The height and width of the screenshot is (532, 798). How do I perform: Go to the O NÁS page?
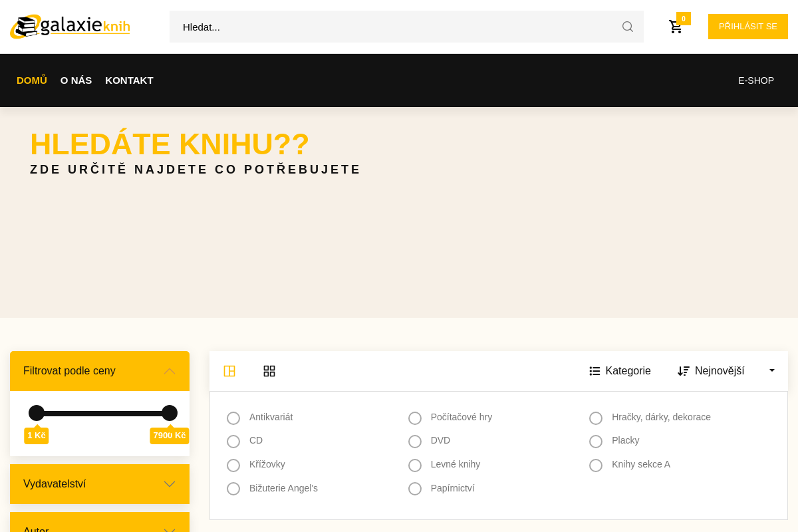point(76,80)
